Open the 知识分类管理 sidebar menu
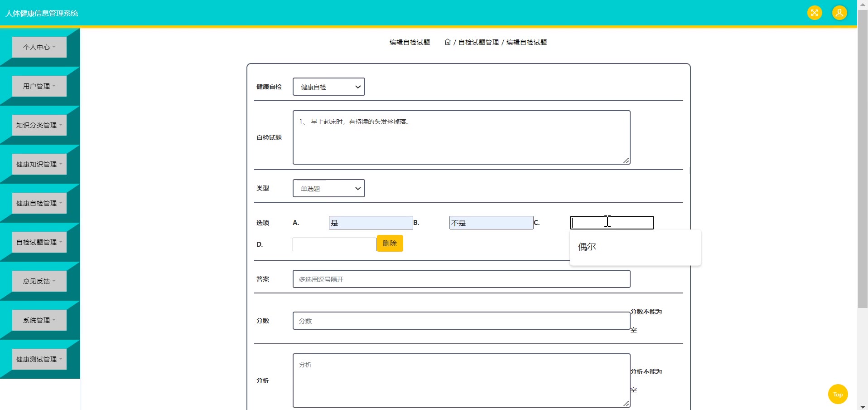This screenshot has width=868, height=410. 39,125
